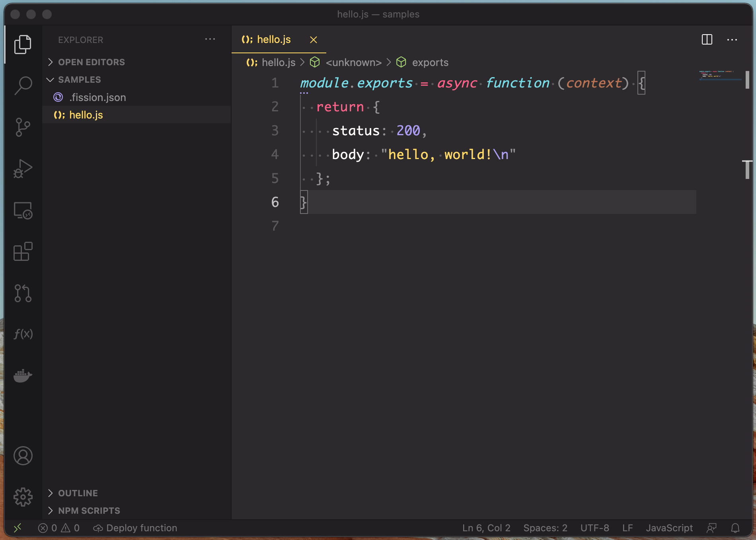Select the hello.js editor tab

coord(273,40)
